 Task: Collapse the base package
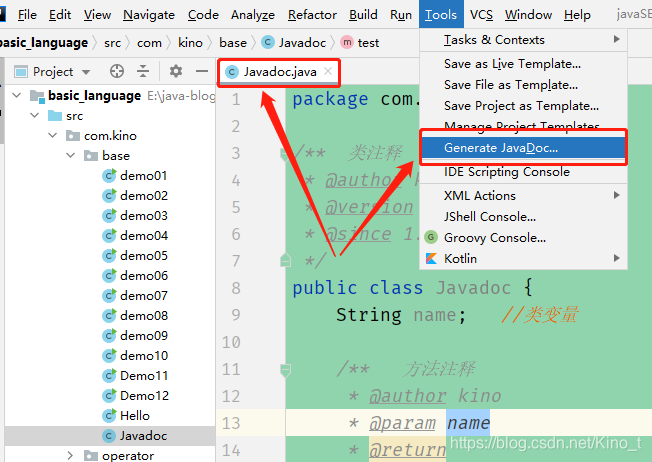[x=71, y=156]
